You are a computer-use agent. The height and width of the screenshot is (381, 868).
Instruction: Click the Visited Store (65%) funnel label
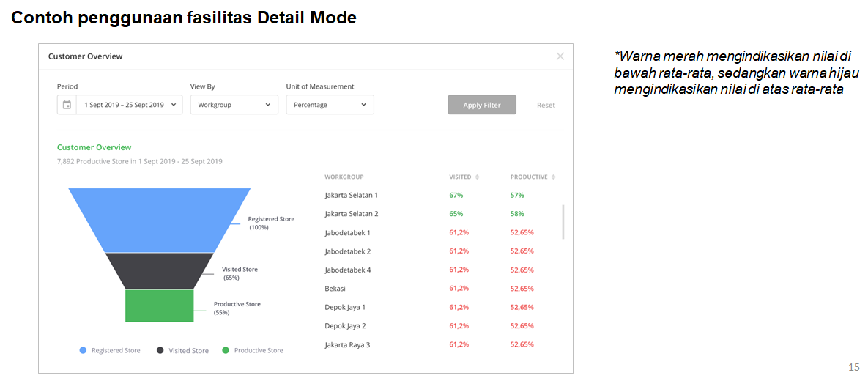pyautogui.click(x=240, y=273)
